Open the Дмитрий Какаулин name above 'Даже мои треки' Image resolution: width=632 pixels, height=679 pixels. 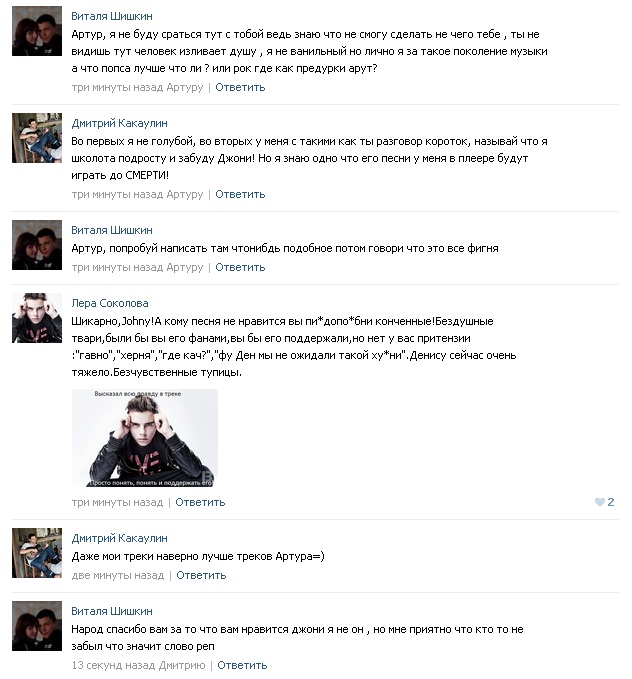coord(119,538)
